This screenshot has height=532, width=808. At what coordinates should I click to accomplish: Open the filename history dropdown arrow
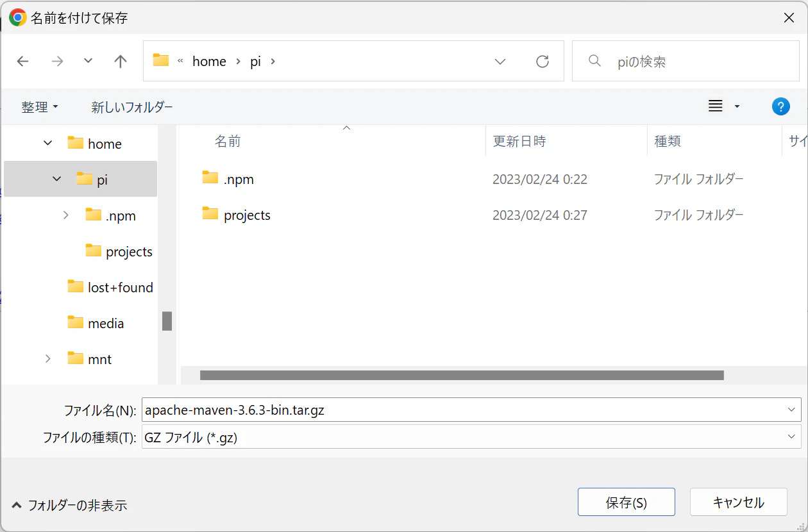coord(791,410)
